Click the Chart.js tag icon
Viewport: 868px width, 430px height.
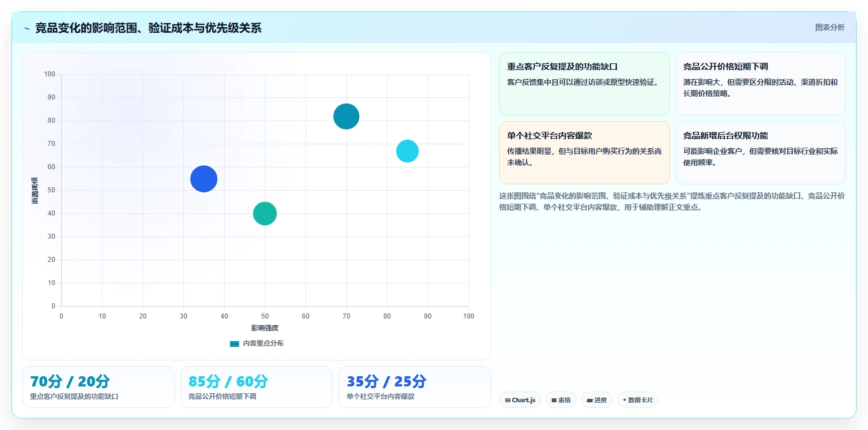[508, 401]
